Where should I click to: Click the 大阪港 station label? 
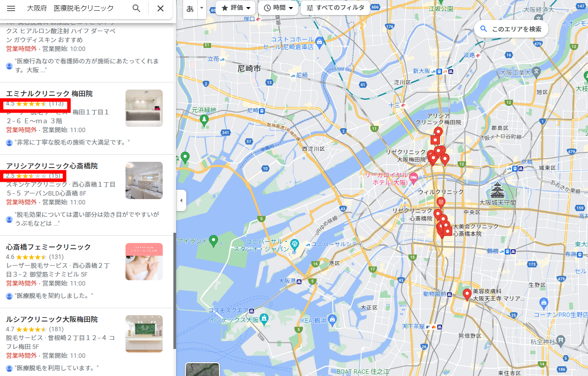(x=287, y=281)
